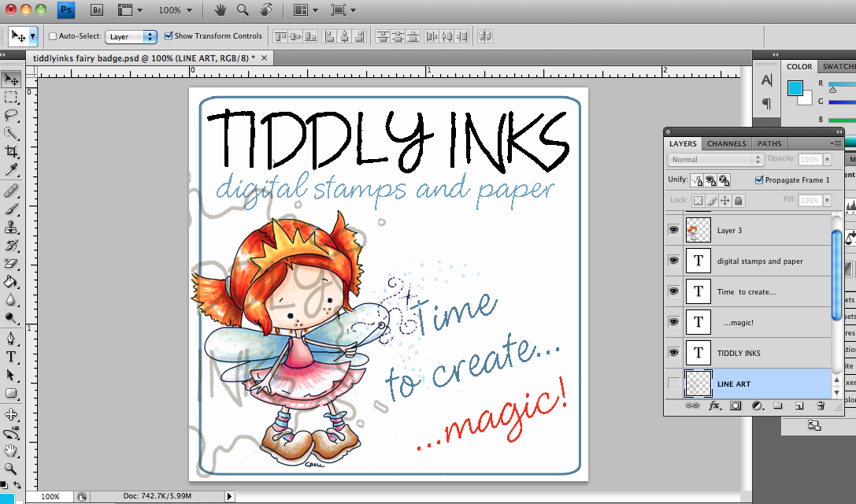Select the Brush tool
Viewport: 856px width, 504px height.
tap(11, 209)
